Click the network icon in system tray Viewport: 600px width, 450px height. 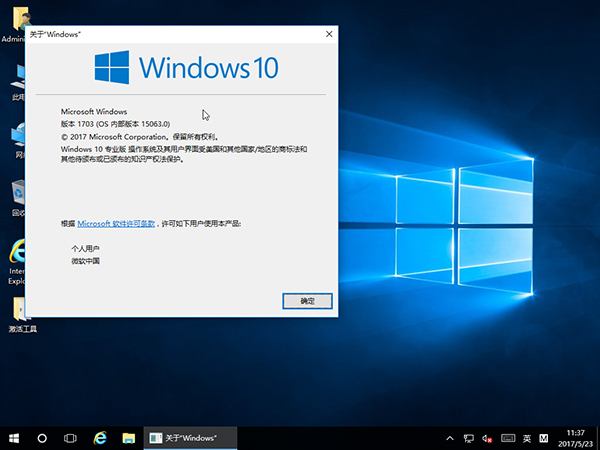[468, 438]
